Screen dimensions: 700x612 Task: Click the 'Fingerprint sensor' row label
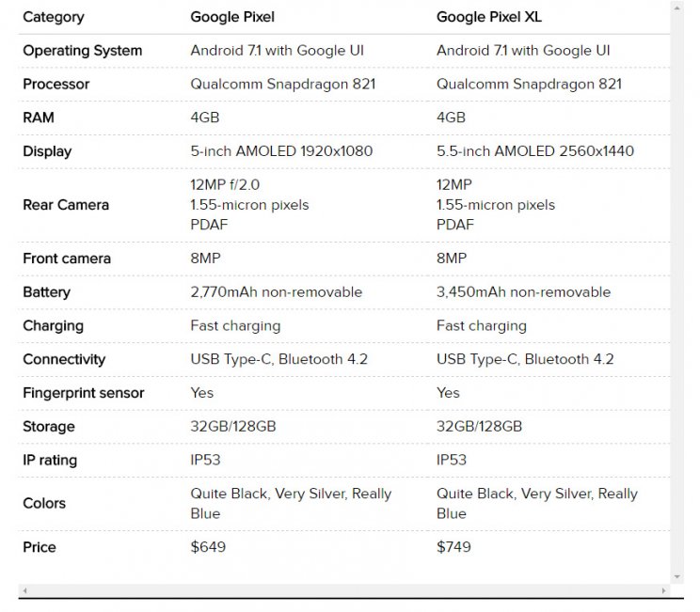[x=84, y=393]
